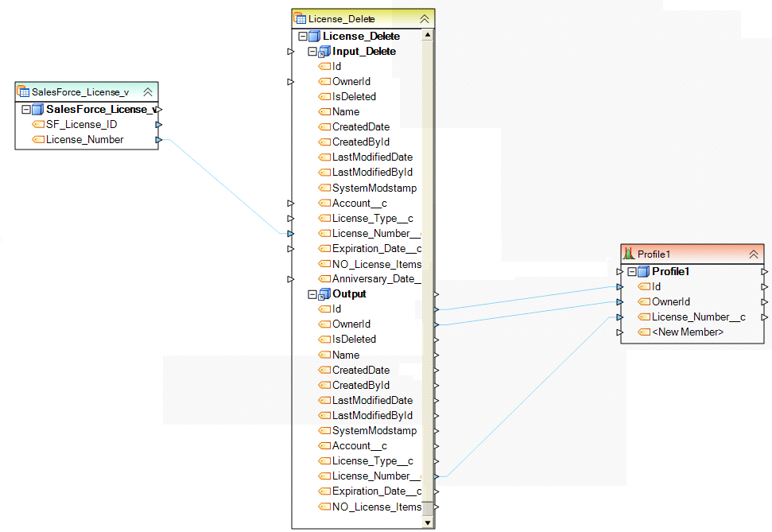Click the Profile1 chart icon in header
This screenshot has height=532, width=772.
629,254
